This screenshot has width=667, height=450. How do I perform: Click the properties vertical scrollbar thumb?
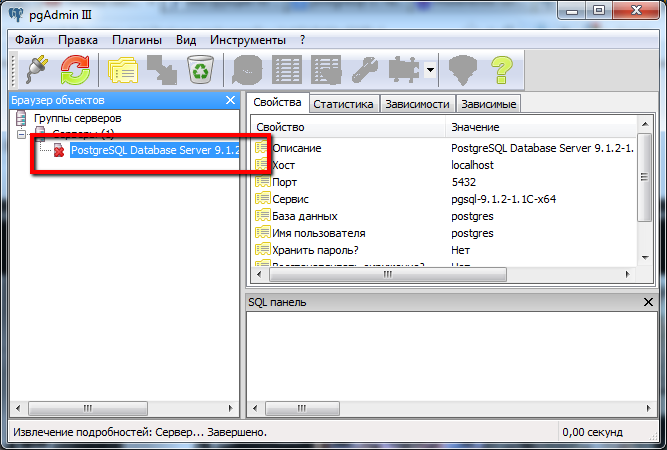(645, 177)
